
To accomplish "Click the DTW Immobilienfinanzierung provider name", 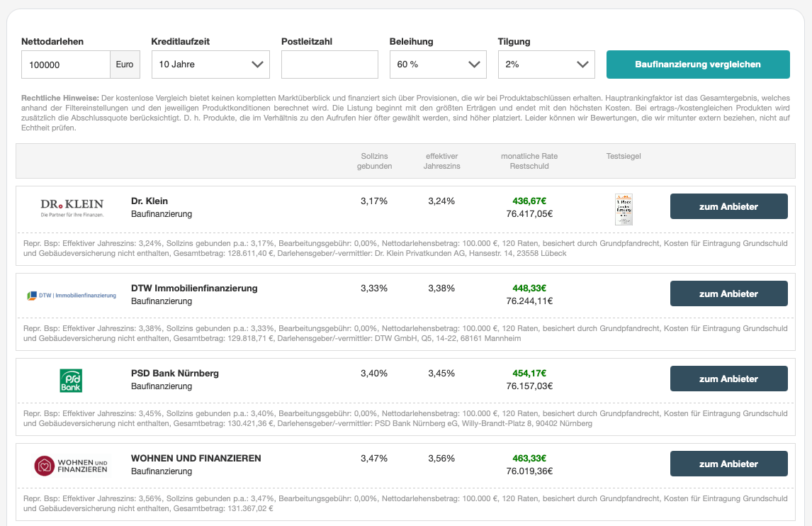I will [194, 289].
